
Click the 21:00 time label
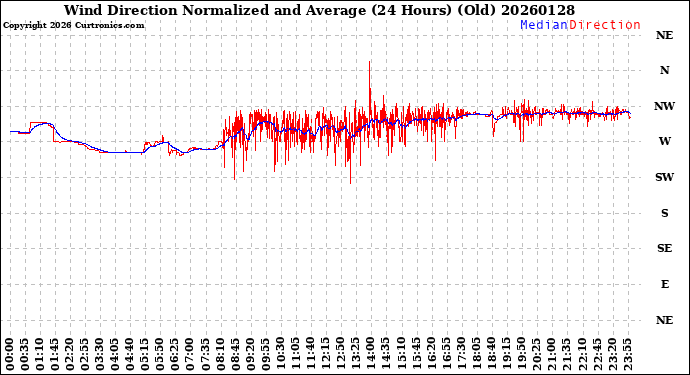pos(552,354)
